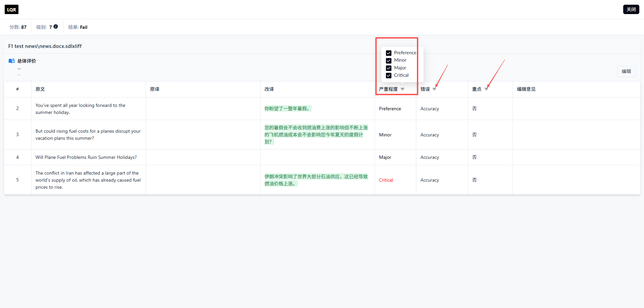Select the Preference cell in row 2
Viewport: 644px width, 308px height.
click(390, 109)
